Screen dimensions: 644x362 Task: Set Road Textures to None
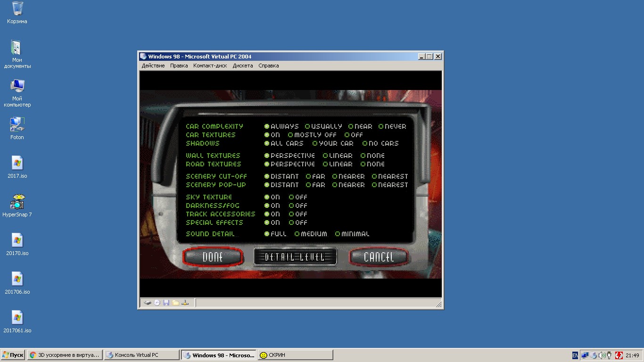click(x=372, y=164)
